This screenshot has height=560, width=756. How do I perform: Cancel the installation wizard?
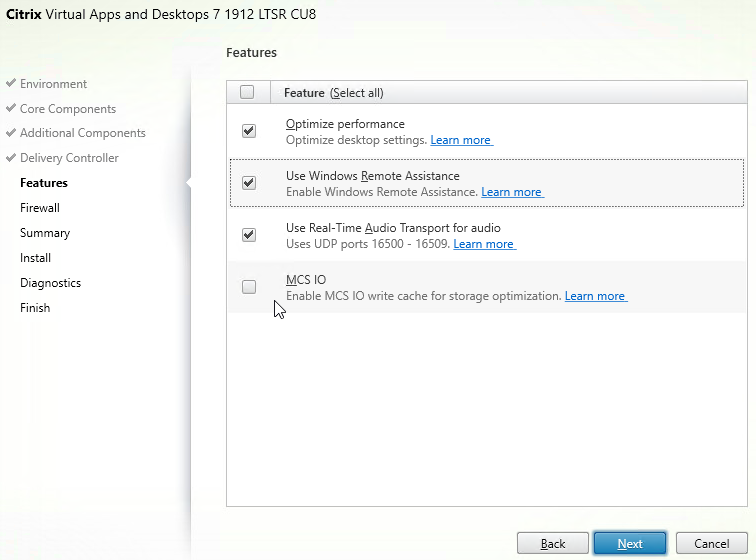(712, 544)
